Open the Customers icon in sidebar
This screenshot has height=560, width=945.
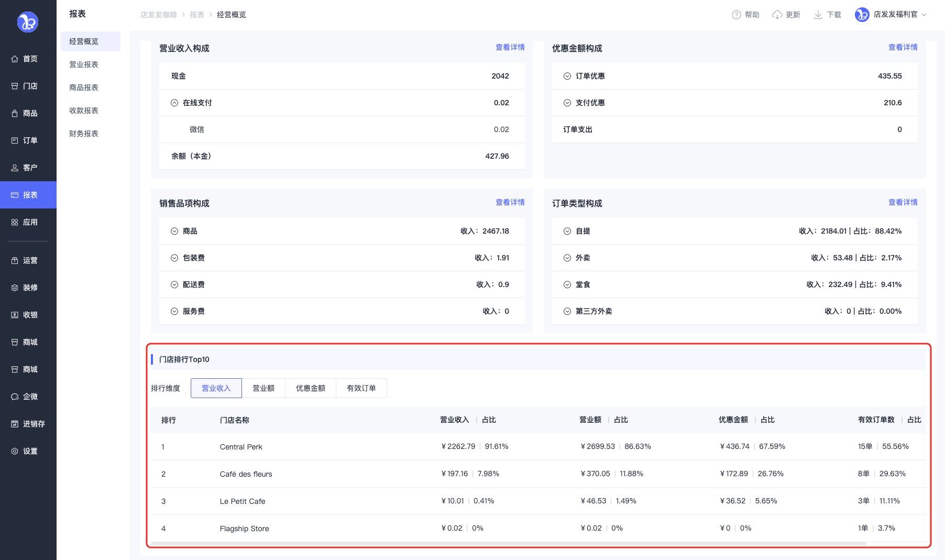click(x=15, y=168)
